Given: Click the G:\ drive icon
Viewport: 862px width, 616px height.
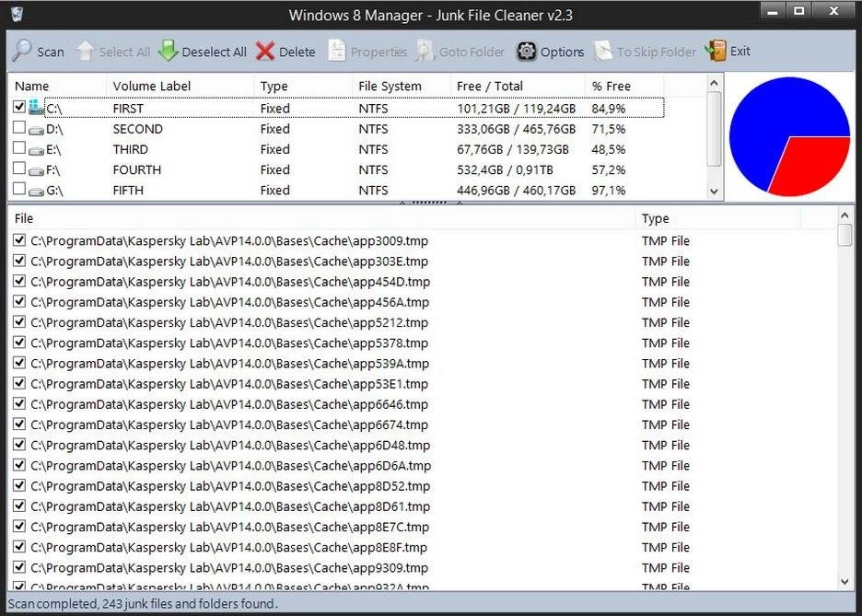Looking at the screenshot, I should [x=36, y=192].
